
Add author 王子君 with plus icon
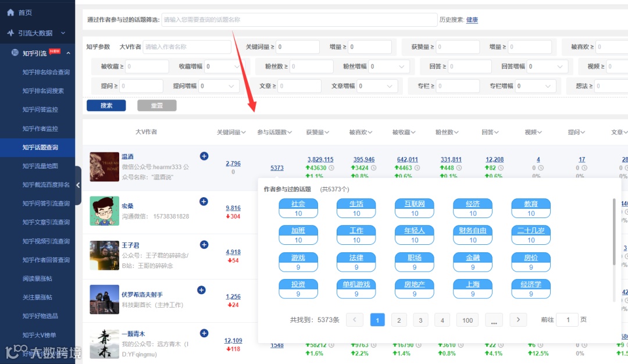point(204,245)
